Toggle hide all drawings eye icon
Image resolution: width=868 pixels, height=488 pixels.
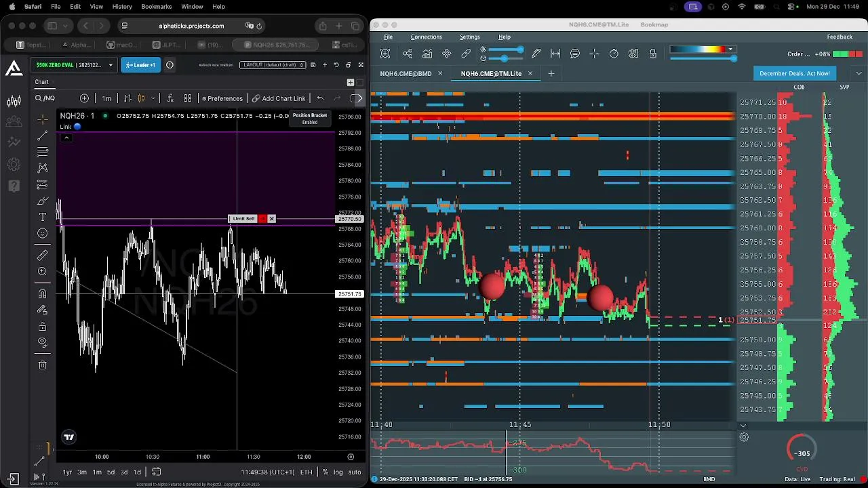(x=42, y=342)
